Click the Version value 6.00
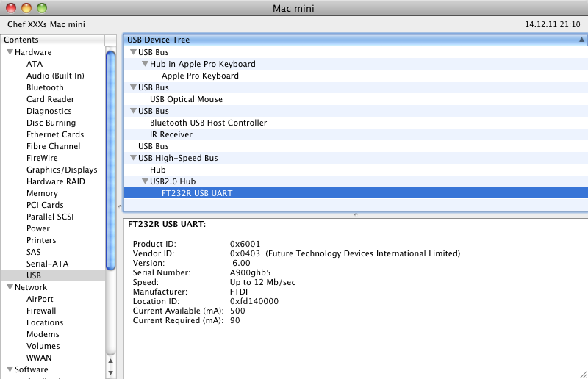Screen dimensions: 588x379 [x=241, y=263]
